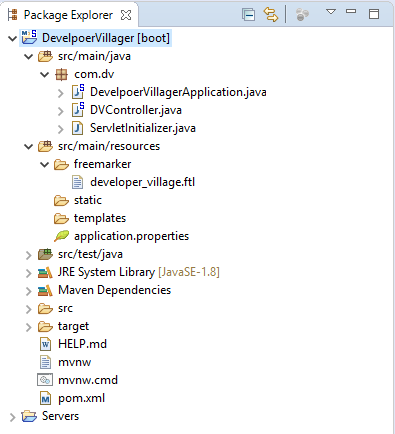The image size is (395, 434).
Task: Select the Package Explorer tab label
Action: (68, 15)
